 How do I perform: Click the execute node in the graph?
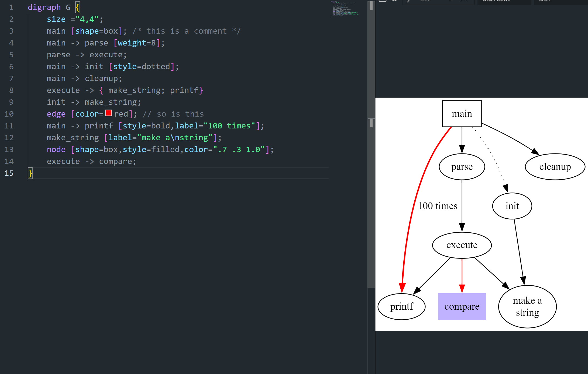click(462, 245)
